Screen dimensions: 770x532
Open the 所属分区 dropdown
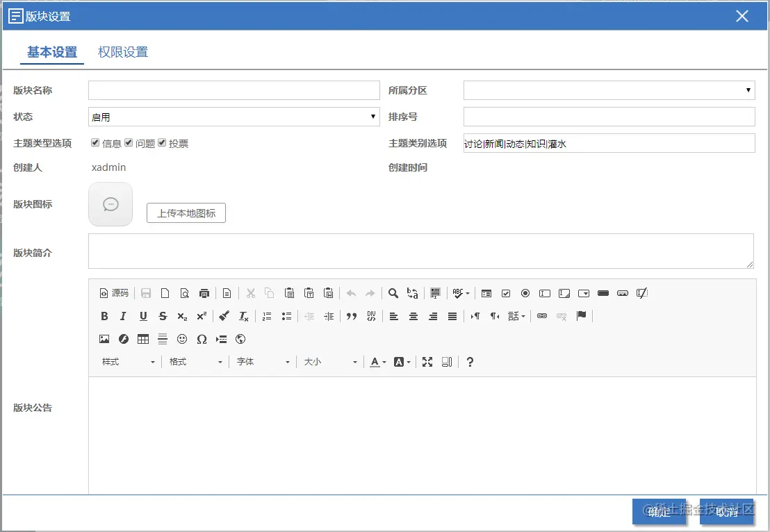[x=609, y=90]
